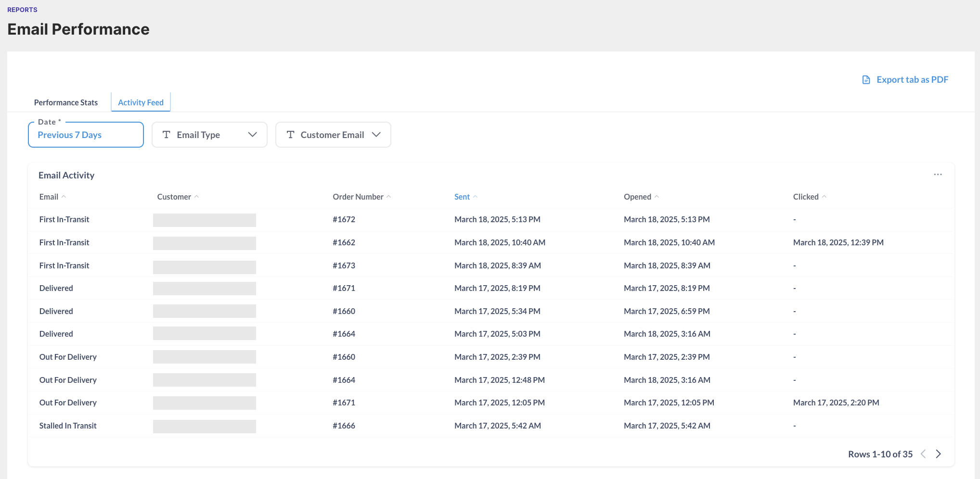The height and width of the screenshot is (479, 980).
Task: Switch to the Performance Stats tab
Action: 66,102
